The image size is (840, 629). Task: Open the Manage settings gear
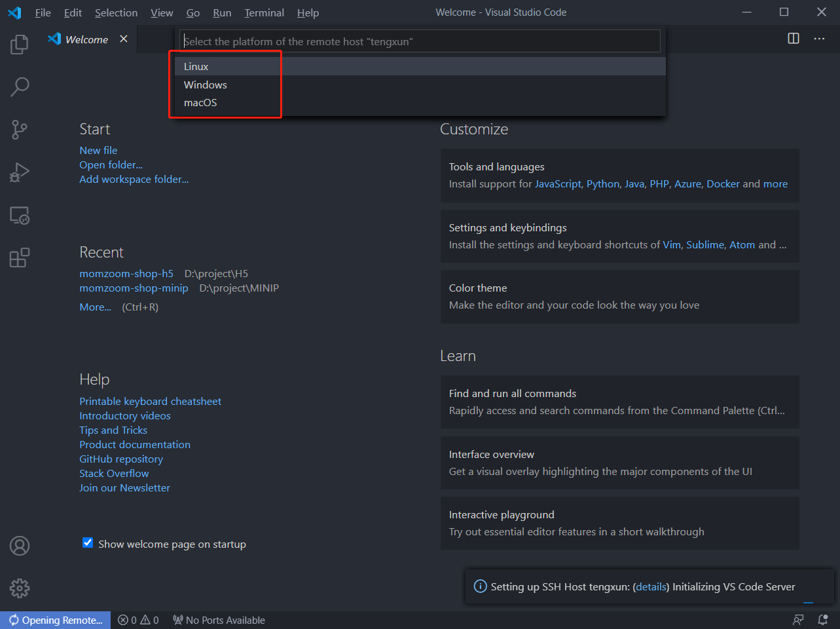point(20,588)
